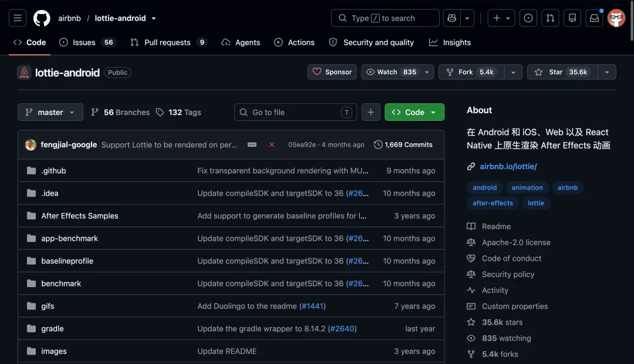634x364 pixels.
Task: Click the airbnb topic tag
Action: [568, 188]
